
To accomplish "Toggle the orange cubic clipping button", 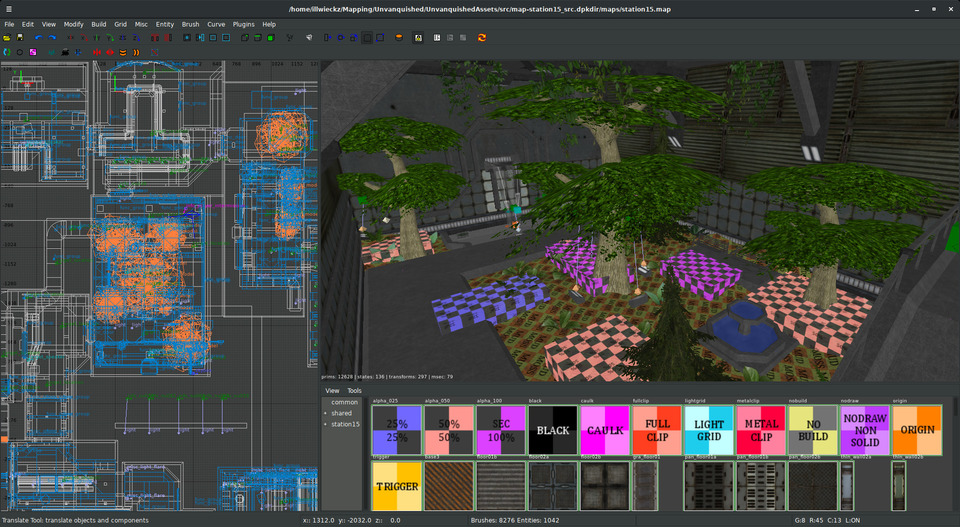I will (399, 37).
